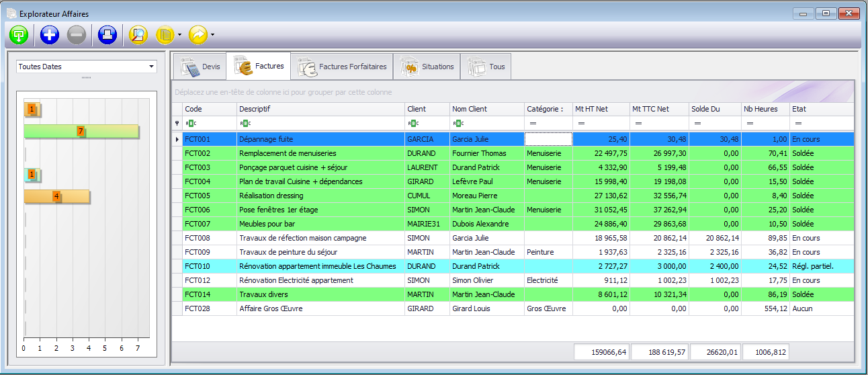This screenshot has height=375, width=868.
Task: Select row FCT002 code cell
Action: click(x=209, y=153)
